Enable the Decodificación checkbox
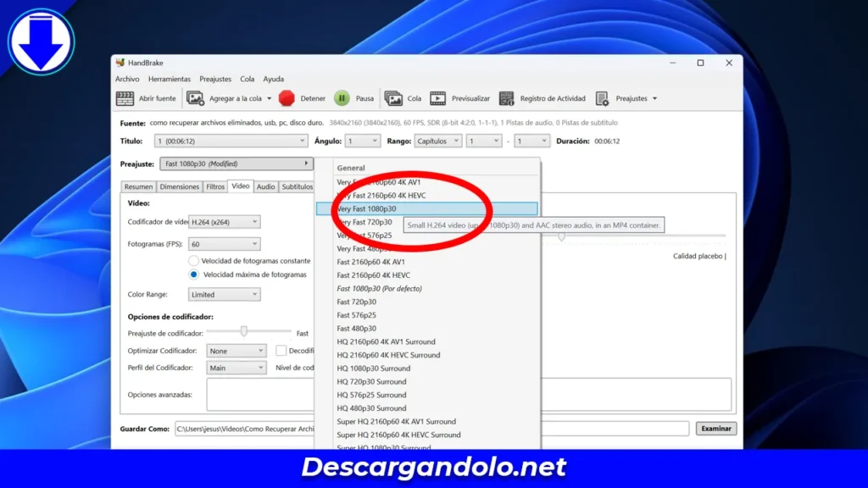The width and height of the screenshot is (868, 488). tap(280, 350)
